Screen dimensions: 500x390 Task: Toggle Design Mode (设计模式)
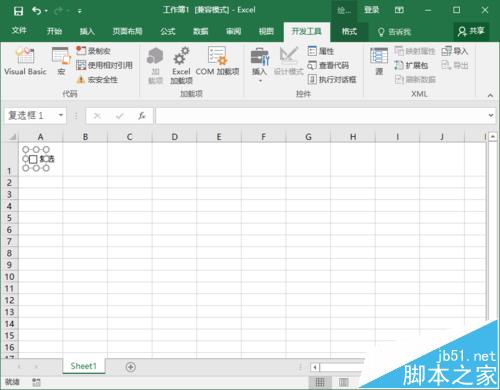pos(289,61)
